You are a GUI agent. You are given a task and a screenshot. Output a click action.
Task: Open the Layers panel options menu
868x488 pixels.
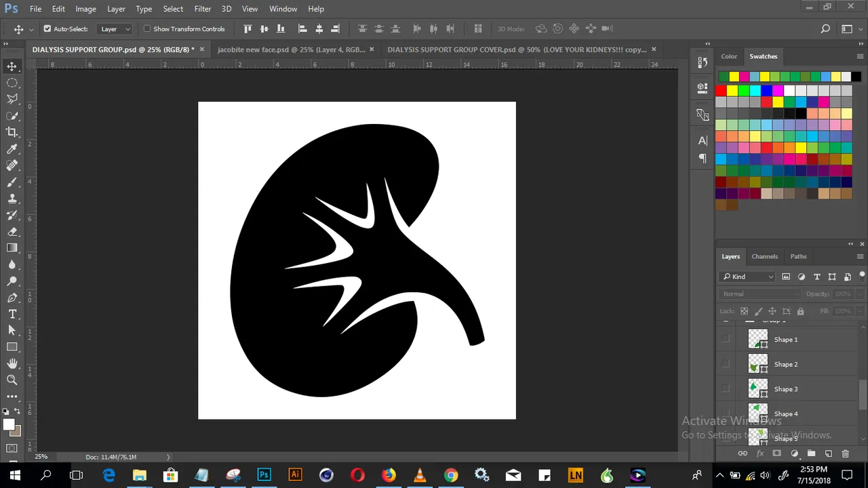click(860, 256)
